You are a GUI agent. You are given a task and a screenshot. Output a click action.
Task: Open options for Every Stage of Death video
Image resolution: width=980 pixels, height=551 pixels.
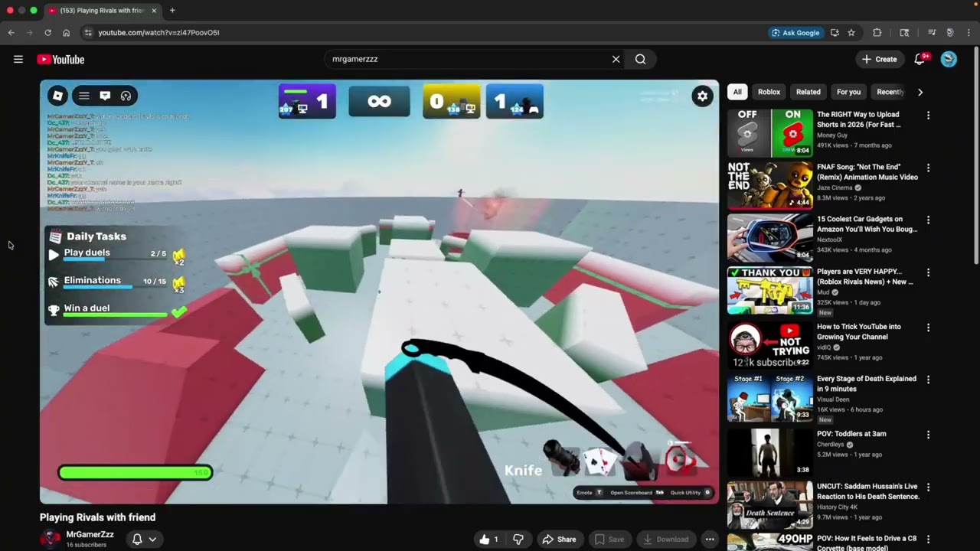click(x=928, y=380)
